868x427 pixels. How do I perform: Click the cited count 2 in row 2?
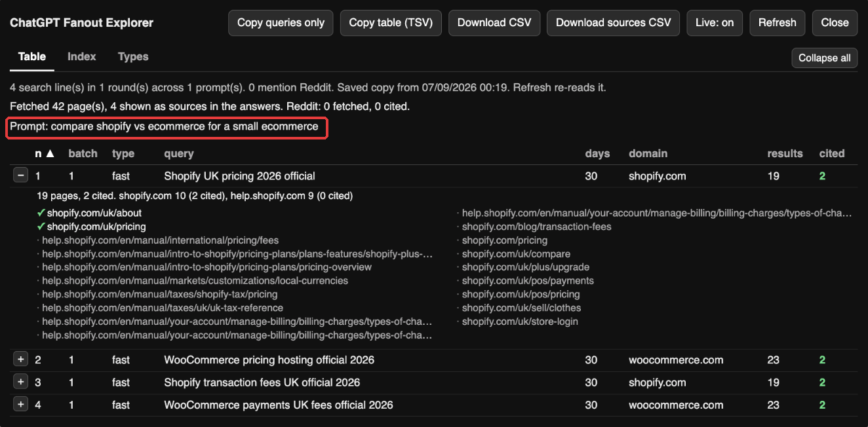tap(822, 360)
